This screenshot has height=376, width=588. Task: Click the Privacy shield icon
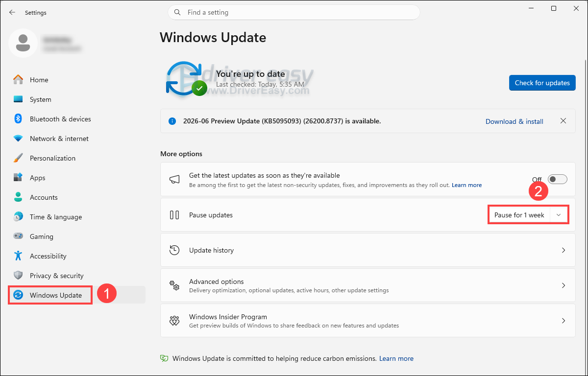[18, 276]
